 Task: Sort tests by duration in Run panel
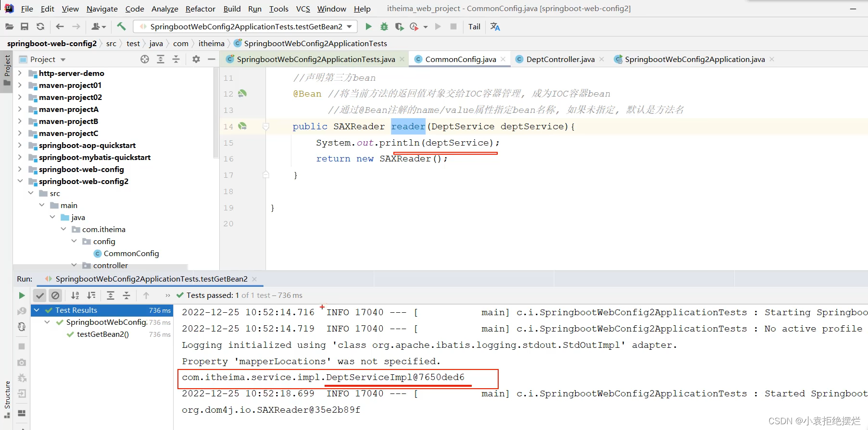click(91, 295)
